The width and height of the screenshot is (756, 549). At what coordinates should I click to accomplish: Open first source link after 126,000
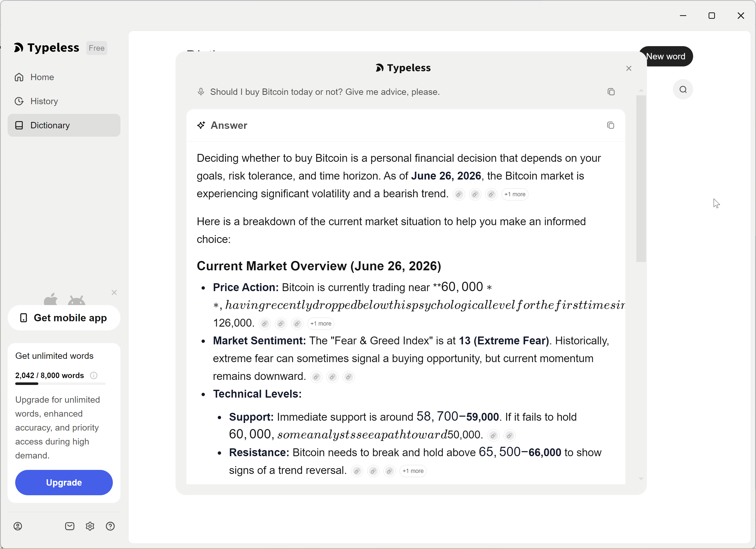click(265, 324)
